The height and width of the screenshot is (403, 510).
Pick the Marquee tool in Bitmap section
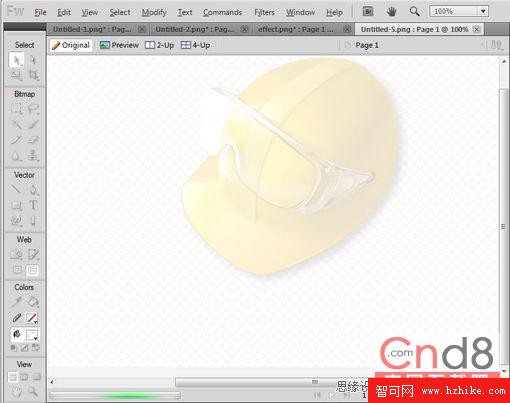coord(16,109)
